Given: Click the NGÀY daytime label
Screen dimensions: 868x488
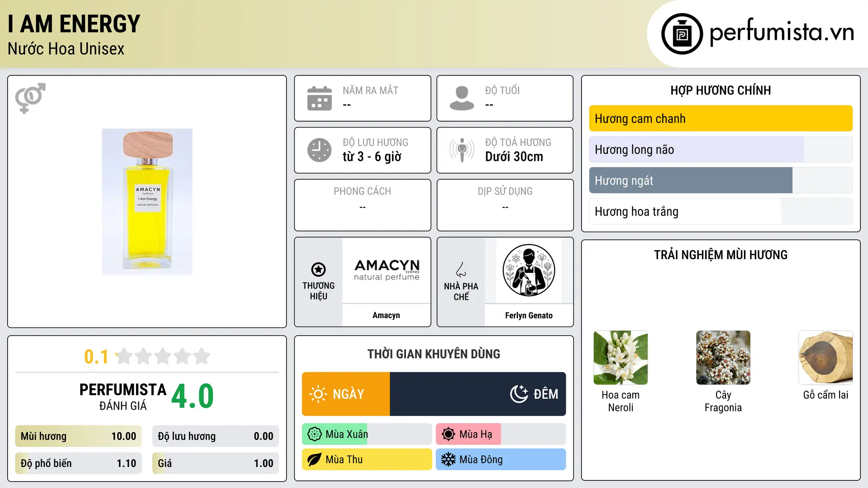Looking at the screenshot, I should coord(348,394).
